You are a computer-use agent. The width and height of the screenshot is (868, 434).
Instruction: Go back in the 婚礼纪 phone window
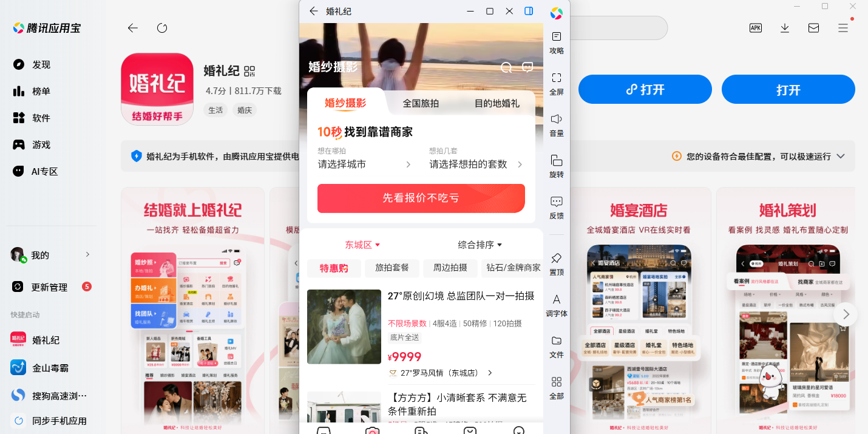tap(313, 11)
